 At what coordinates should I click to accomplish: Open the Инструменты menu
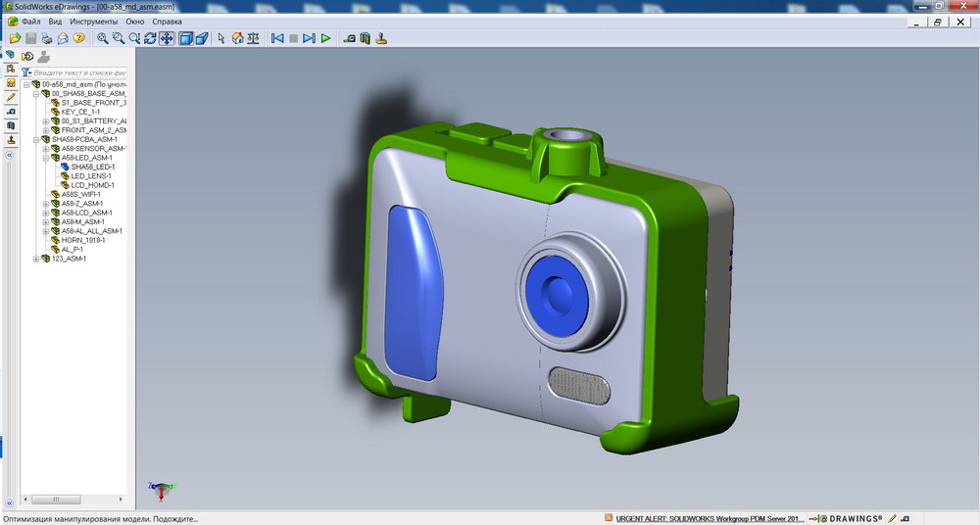tap(94, 22)
